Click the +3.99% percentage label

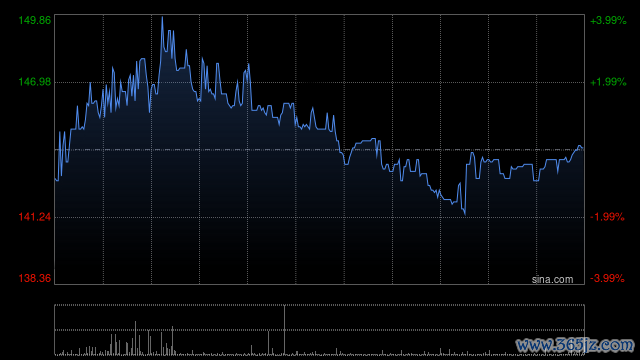click(x=608, y=20)
